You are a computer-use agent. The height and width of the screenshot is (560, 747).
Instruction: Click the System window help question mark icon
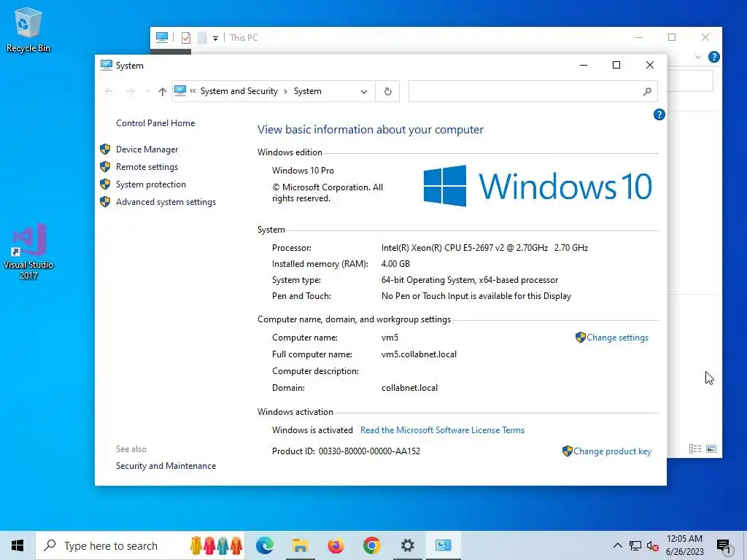click(659, 114)
